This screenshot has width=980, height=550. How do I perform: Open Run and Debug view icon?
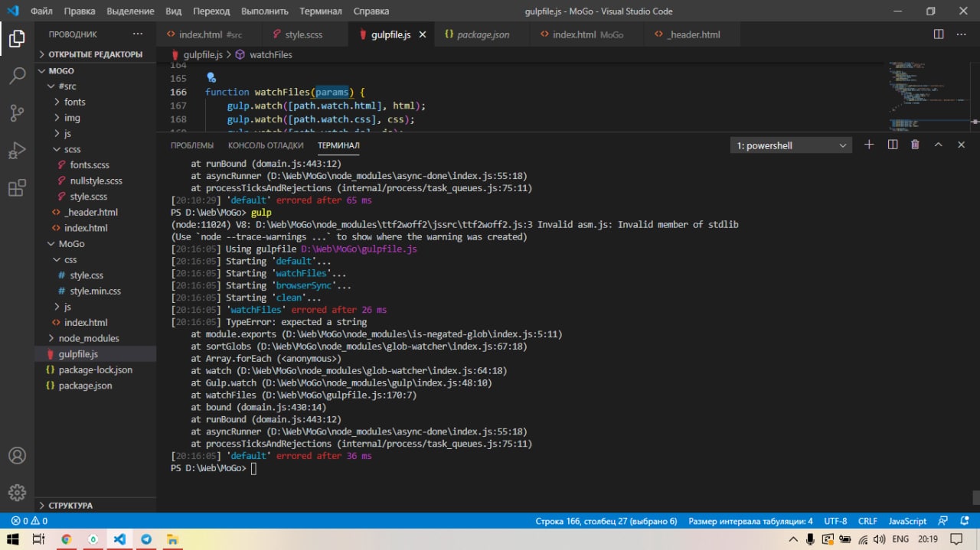click(x=17, y=151)
